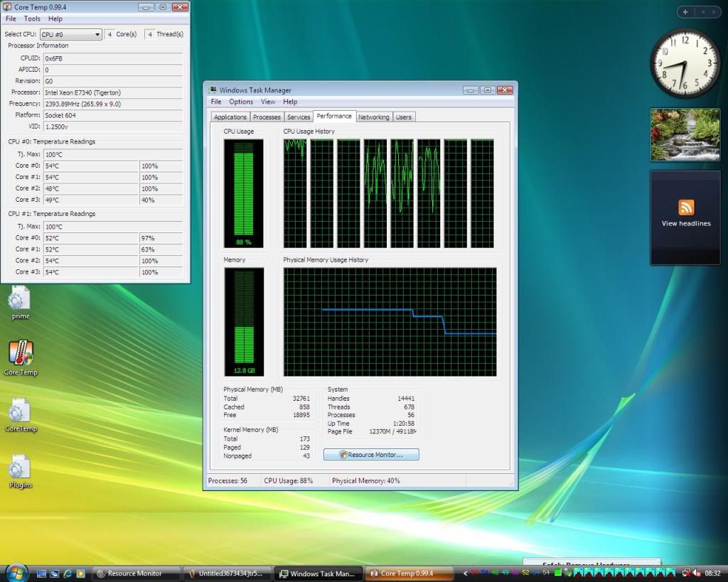
Task: Click status bar Physical Memory: 40%
Action: [366, 481]
